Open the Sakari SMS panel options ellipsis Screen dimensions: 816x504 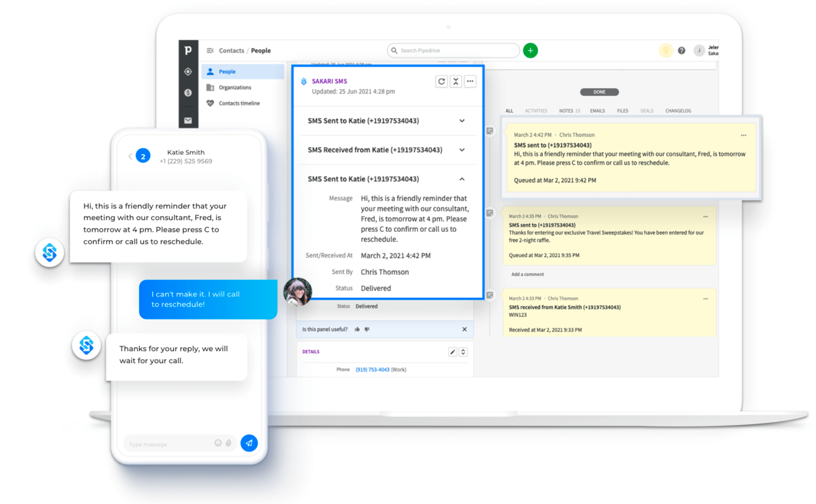coord(470,81)
